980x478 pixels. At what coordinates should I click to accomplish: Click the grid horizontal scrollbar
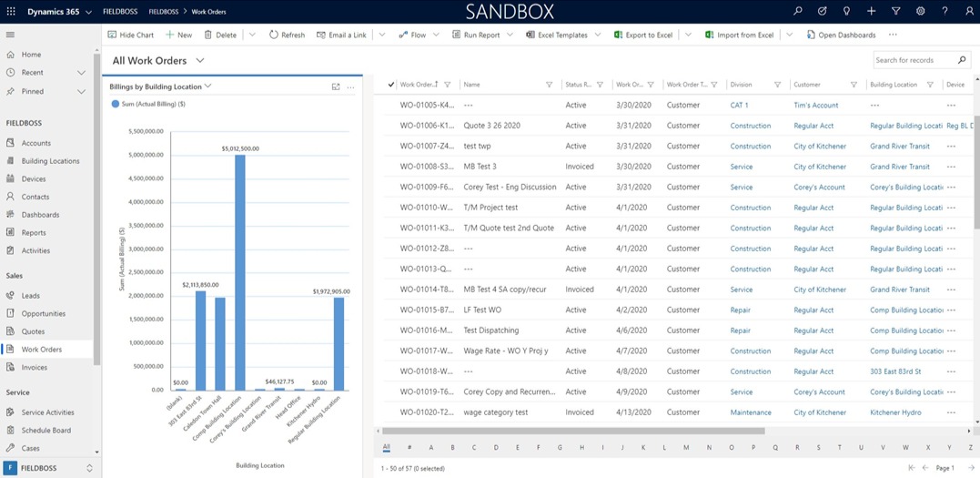pos(573,431)
